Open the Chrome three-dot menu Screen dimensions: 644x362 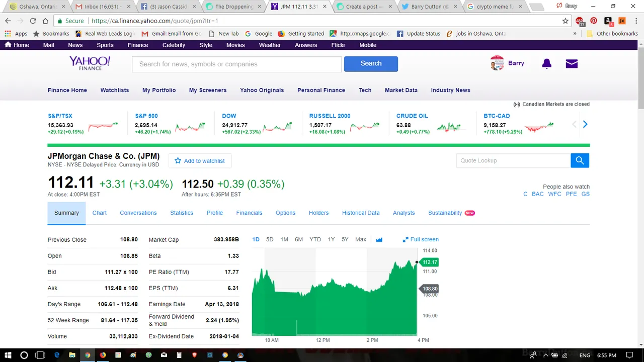[x=635, y=21]
